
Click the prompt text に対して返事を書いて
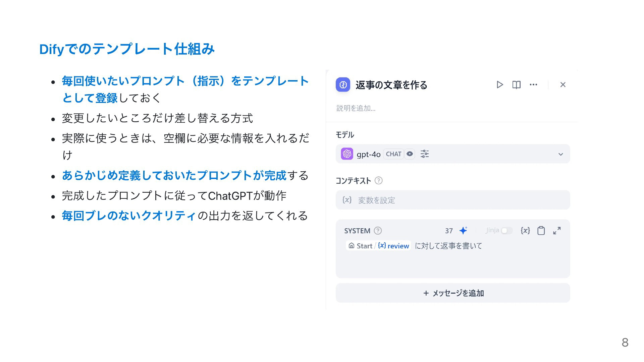448,246
